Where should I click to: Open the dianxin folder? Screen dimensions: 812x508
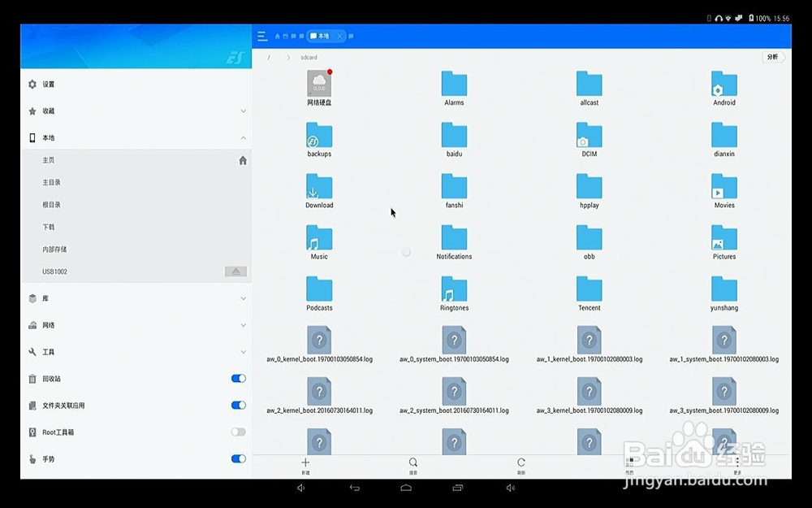(x=724, y=140)
